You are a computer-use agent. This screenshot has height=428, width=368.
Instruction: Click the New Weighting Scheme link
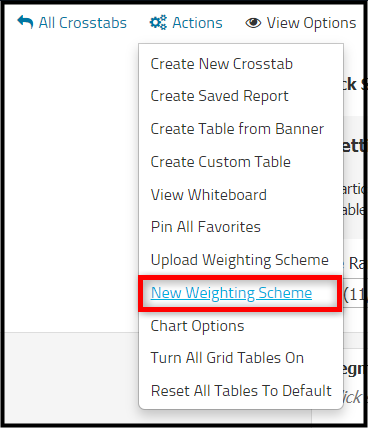tap(231, 293)
